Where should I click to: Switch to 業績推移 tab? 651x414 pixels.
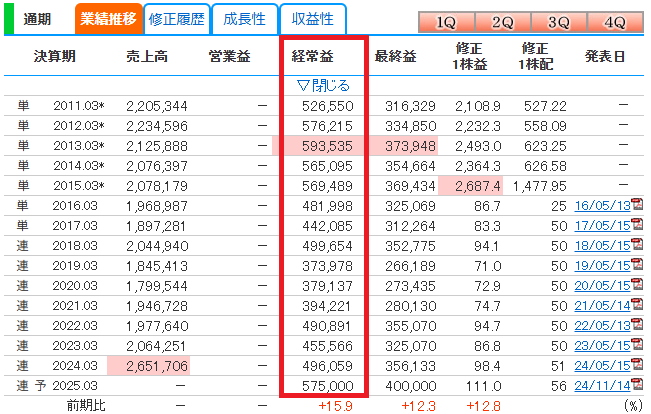109,19
